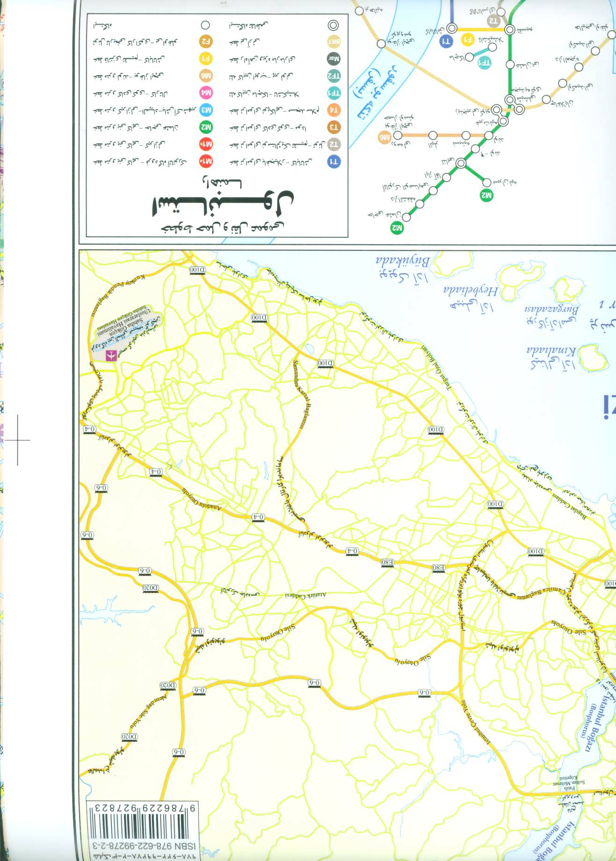The height and width of the screenshot is (861, 616).
Task: Click the blue M3 line badge
Action: [206, 110]
